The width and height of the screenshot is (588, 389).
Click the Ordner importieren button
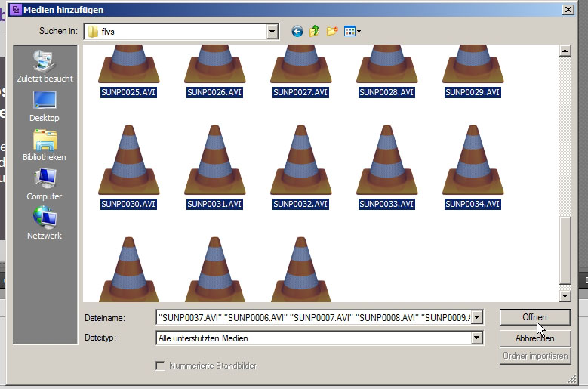click(x=535, y=356)
